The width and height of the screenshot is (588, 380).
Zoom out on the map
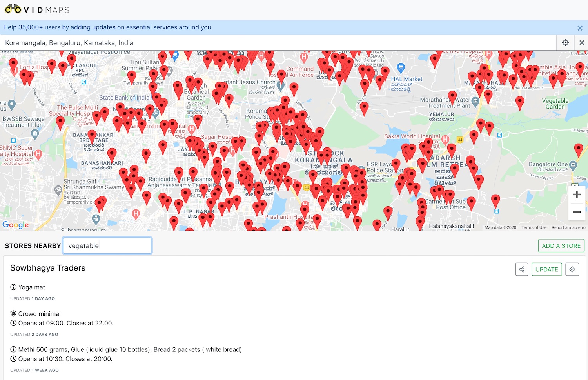point(577,212)
